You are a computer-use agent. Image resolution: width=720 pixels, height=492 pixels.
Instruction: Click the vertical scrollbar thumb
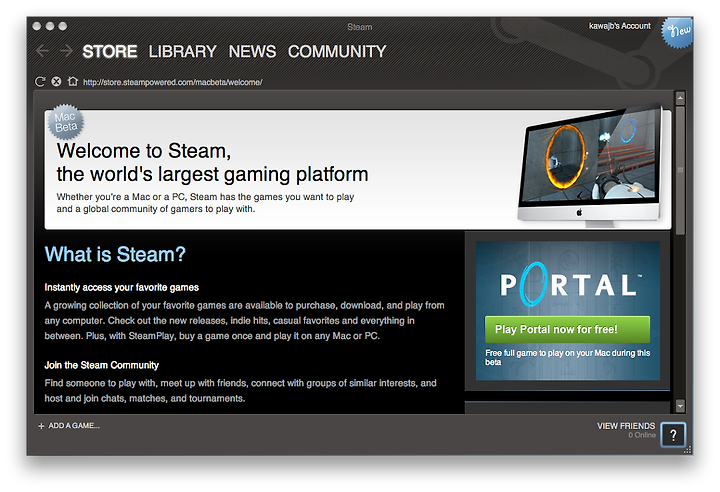point(680,170)
